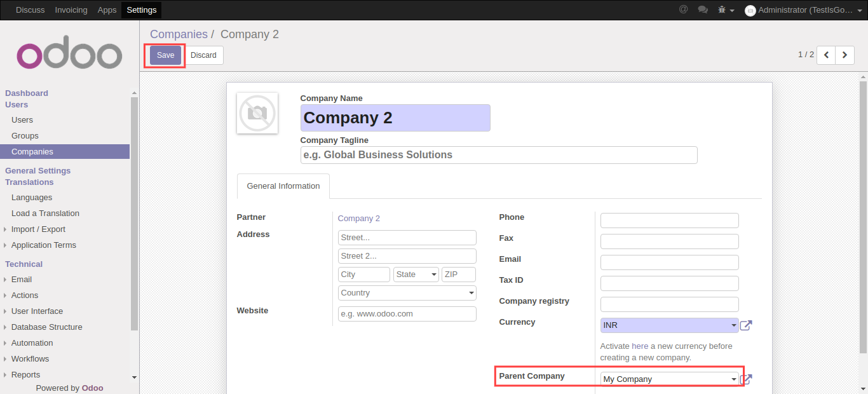Open the State dropdown in address
This screenshot has height=394, width=868.
tap(416, 275)
